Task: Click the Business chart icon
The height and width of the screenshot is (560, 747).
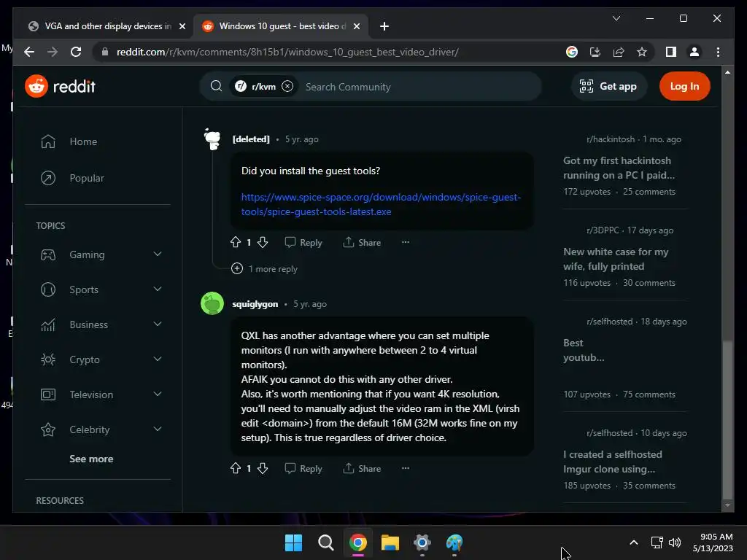Action: (47, 324)
